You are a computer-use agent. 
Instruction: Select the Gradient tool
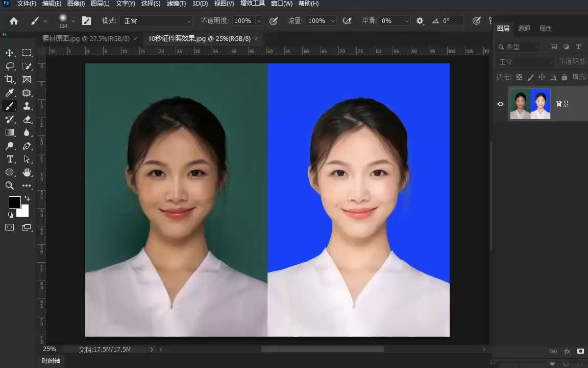pyautogui.click(x=10, y=132)
